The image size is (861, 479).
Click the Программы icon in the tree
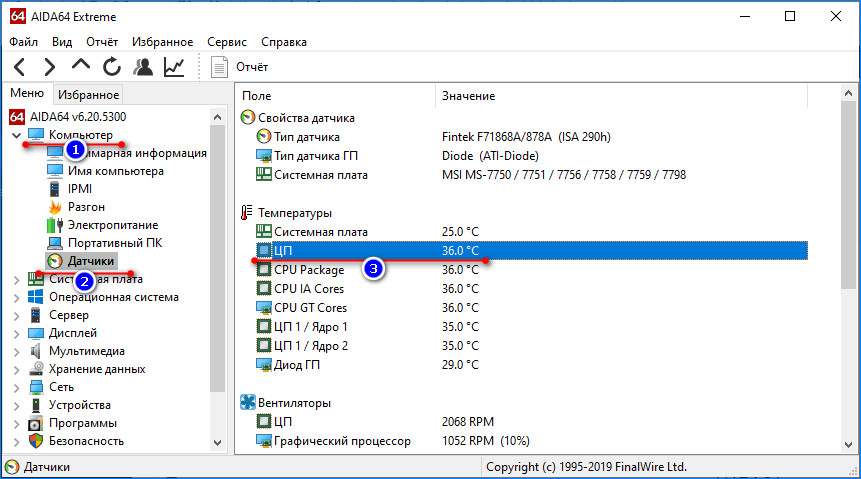pos(35,424)
